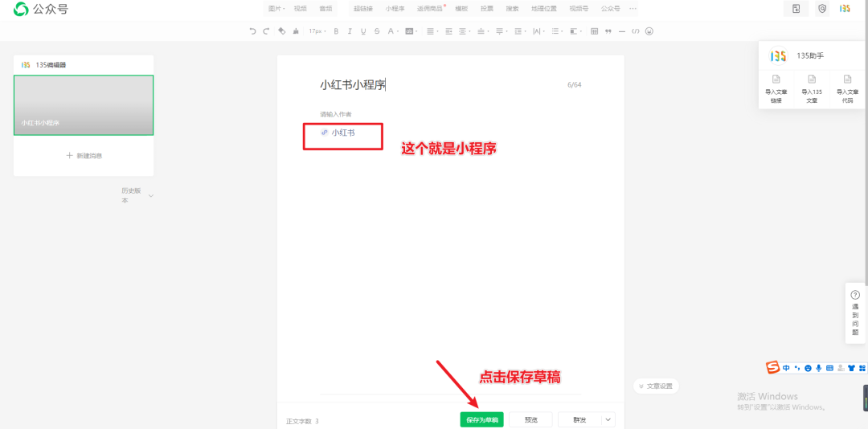Open the both-side indent dropdown

(x=465, y=31)
